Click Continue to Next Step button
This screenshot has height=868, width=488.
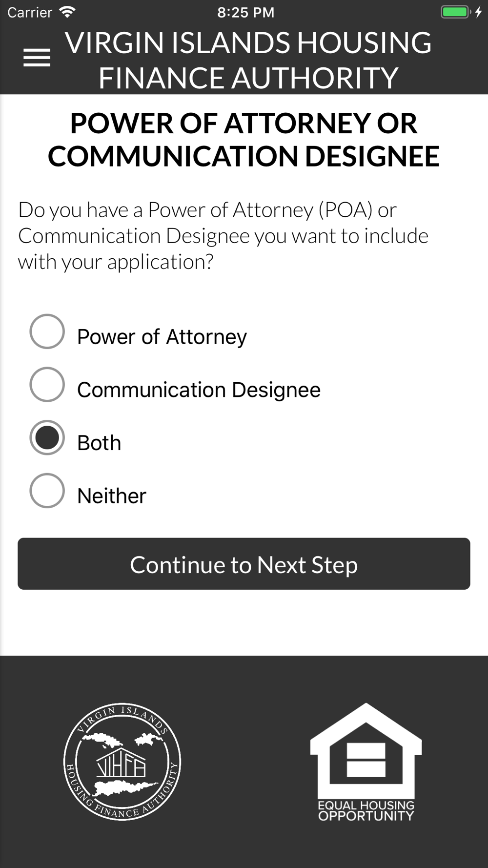(244, 564)
